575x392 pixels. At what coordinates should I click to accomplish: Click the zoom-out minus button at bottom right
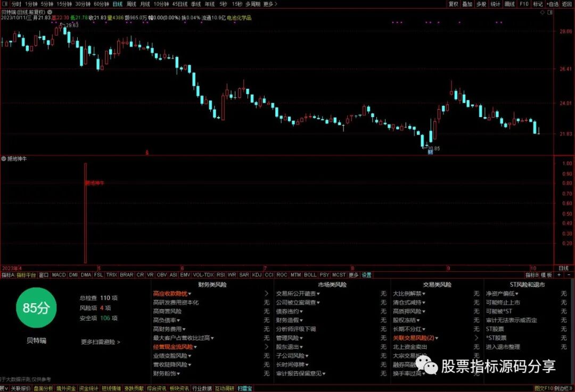point(569,275)
